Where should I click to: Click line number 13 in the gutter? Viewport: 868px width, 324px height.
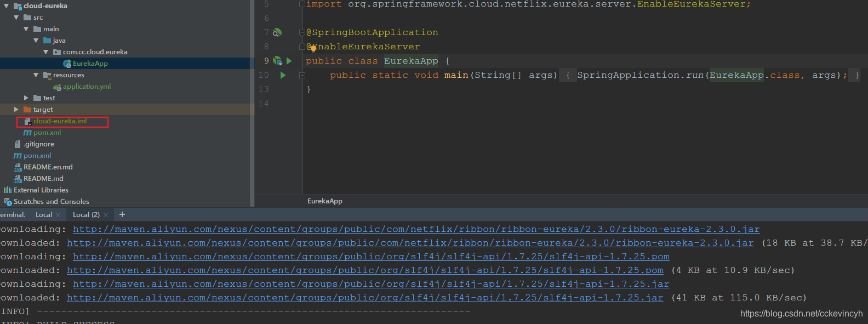pyautogui.click(x=264, y=89)
